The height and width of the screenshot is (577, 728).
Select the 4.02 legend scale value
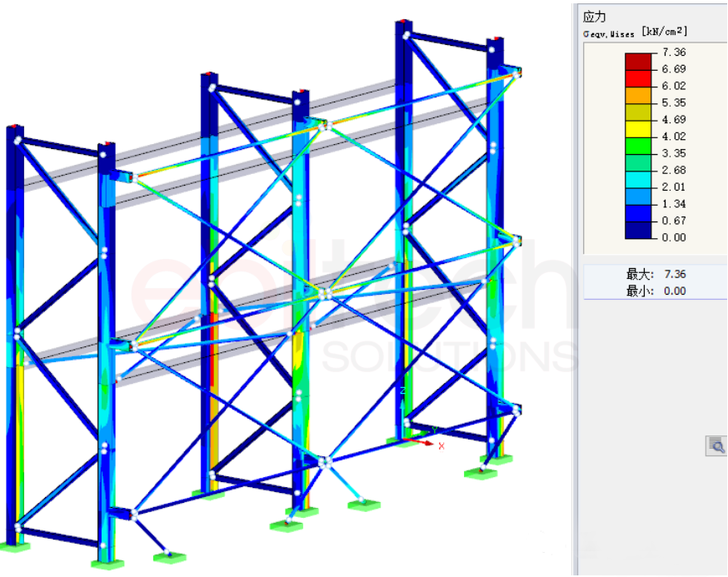[674, 137]
